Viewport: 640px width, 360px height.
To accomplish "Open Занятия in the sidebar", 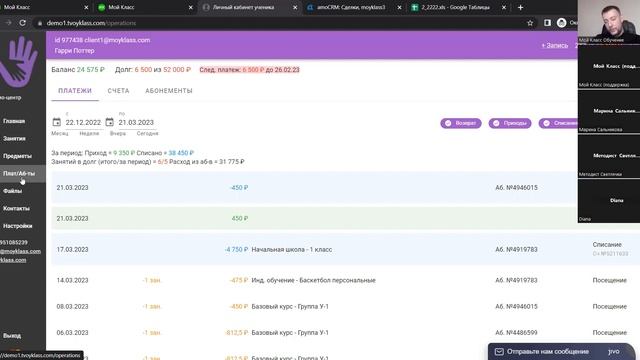I will coord(14,139).
